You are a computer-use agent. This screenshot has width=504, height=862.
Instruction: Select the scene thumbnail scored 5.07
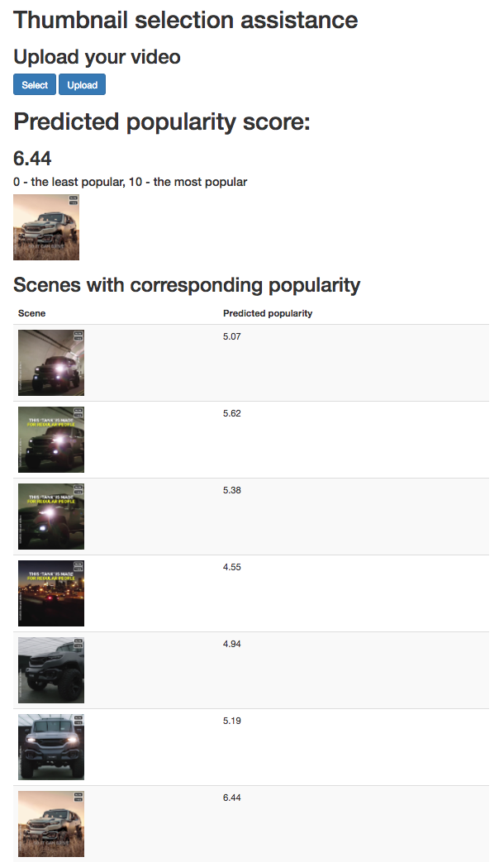(51, 363)
